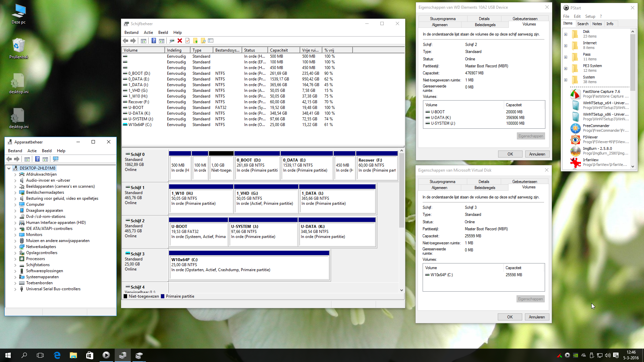The width and height of the screenshot is (644, 362).
Task: Expand the Disk group in PStart
Action: point(566,34)
